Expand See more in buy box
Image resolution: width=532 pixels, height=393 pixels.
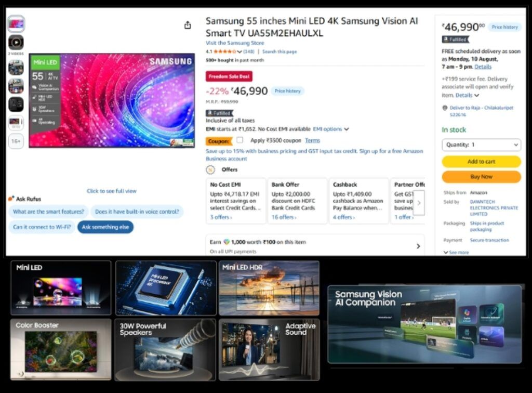[456, 252]
